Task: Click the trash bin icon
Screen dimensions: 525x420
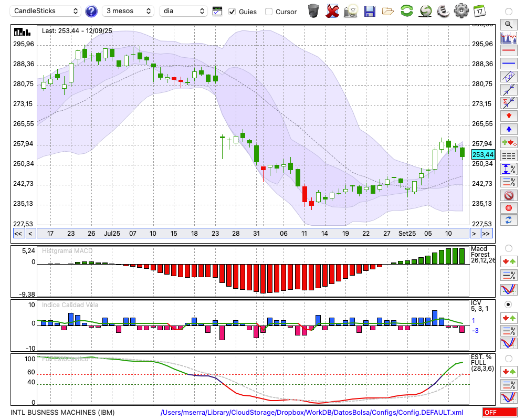Action: coord(313,10)
